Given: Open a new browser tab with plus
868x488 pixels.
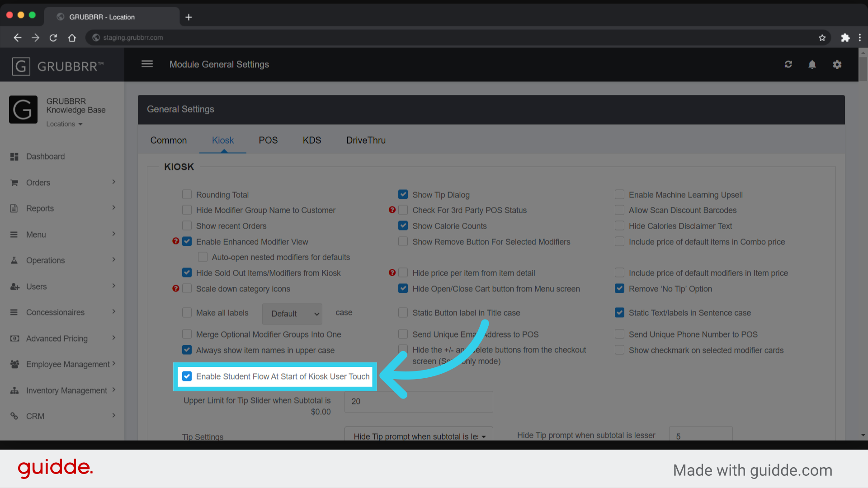Looking at the screenshot, I should 189,17.
